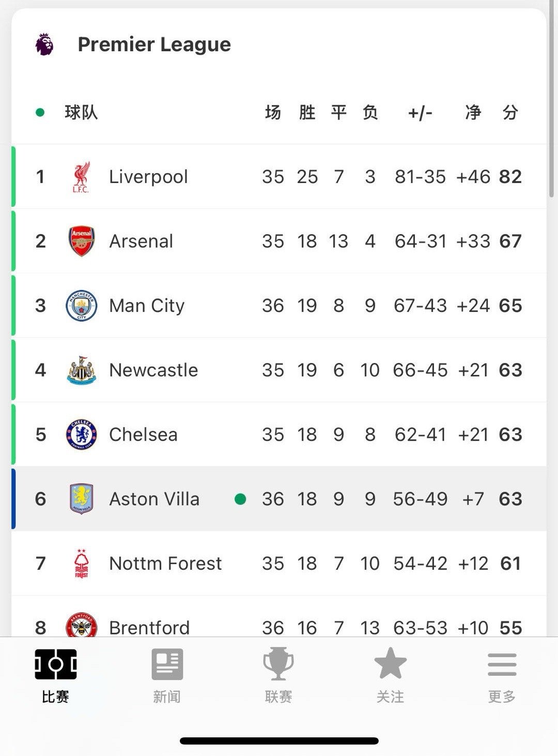Go to the 关注 star tab
The image size is (558, 756).
[390, 676]
